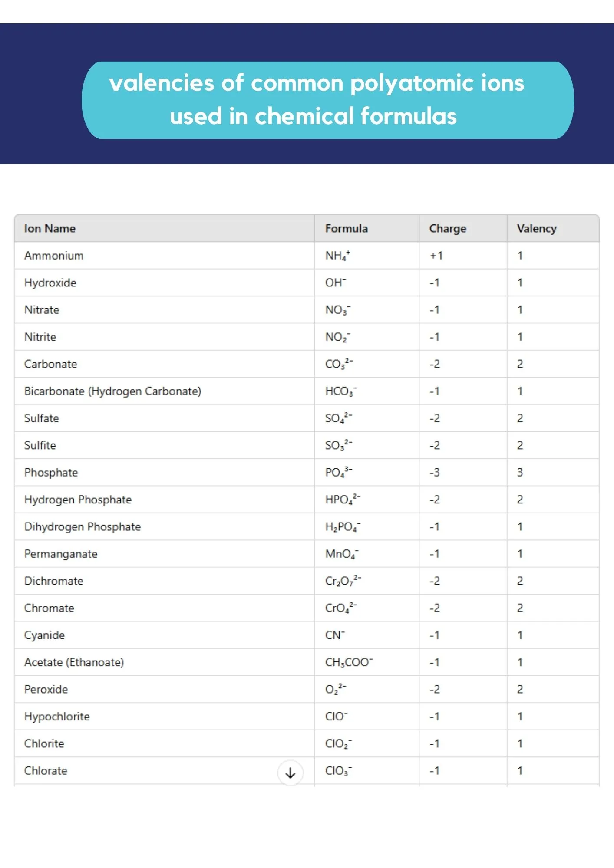
Task: Click the Dichromate formula cell
Action: (x=343, y=581)
